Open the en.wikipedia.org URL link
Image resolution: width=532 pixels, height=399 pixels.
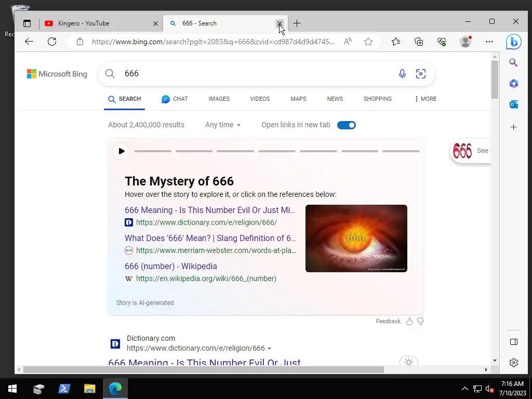click(206, 278)
